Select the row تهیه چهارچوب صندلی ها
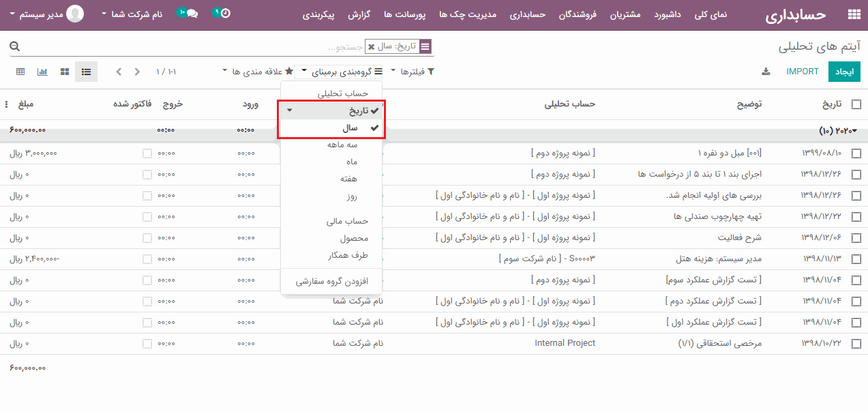Viewport: 868px width, 412px height. click(x=856, y=217)
